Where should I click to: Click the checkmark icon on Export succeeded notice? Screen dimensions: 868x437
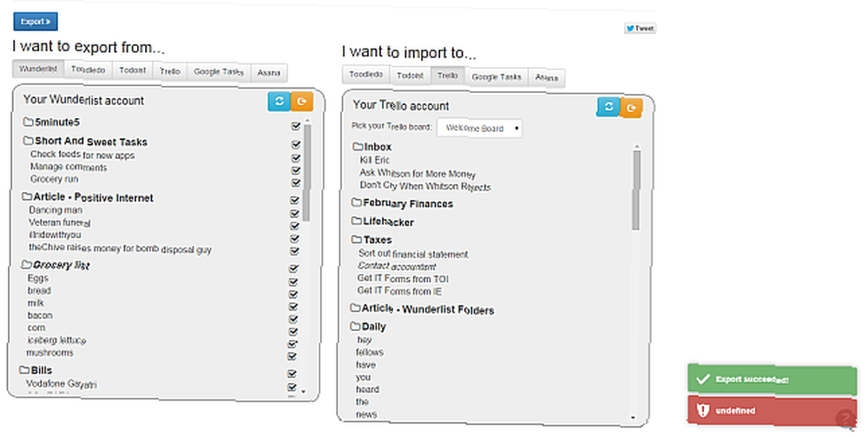[703, 379]
